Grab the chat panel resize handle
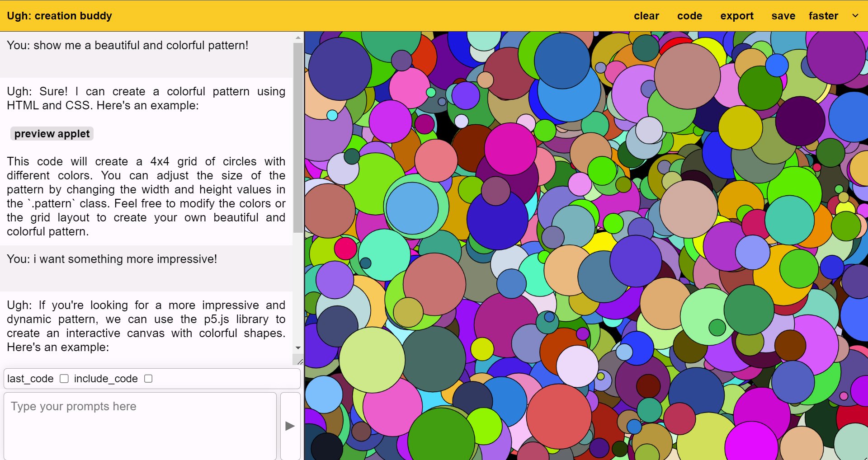 point(300,361)
